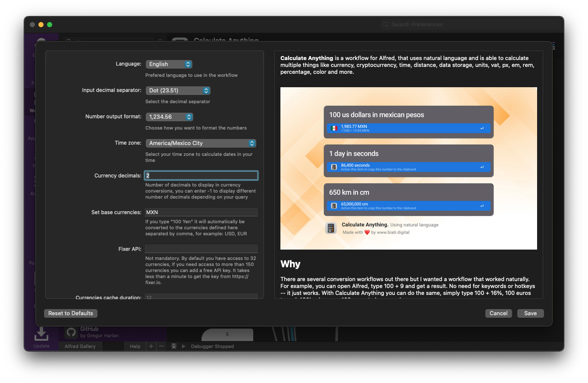Click the Set base currencies: label
Viewport: 588px width, 383px height.
click(x=116, y=212)
